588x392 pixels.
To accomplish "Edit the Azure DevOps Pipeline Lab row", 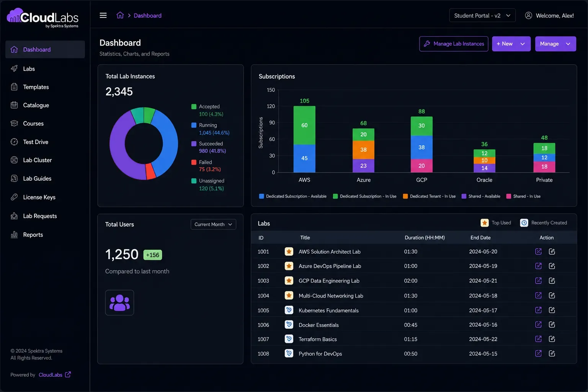I will tap(552, 266).
